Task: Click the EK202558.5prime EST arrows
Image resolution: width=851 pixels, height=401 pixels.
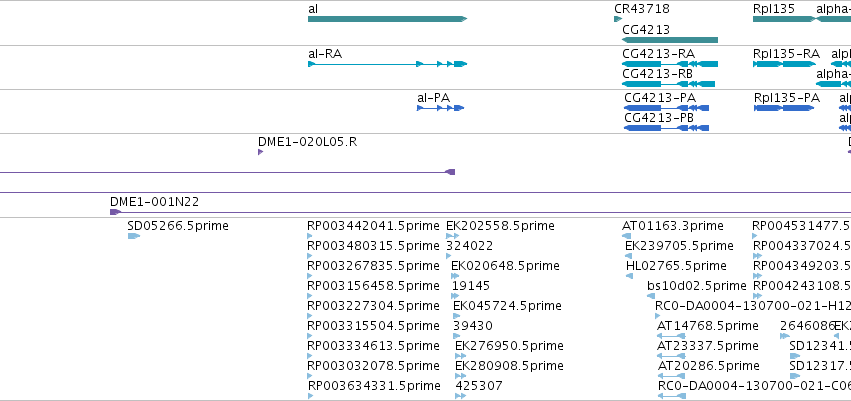Action: [453, 236]
